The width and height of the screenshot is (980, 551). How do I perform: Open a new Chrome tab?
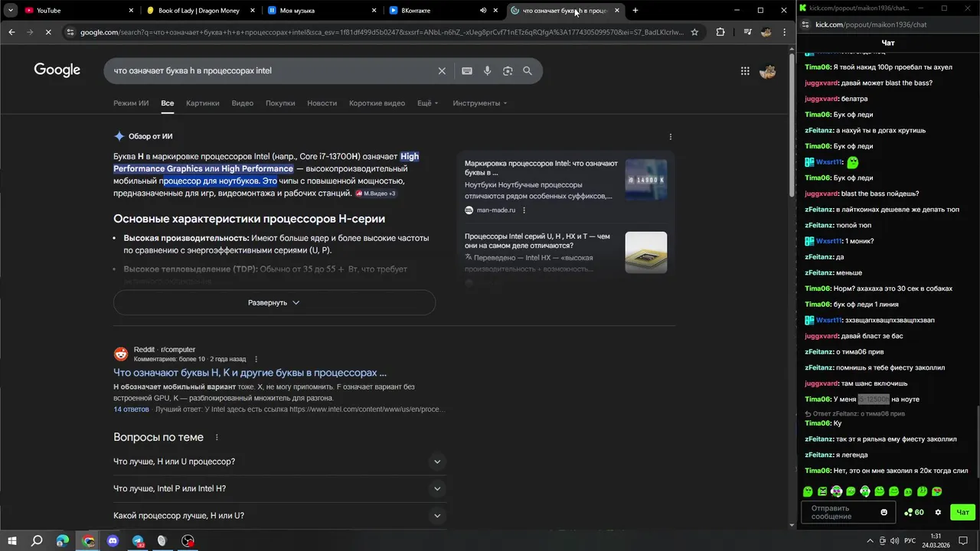[635, 11]
